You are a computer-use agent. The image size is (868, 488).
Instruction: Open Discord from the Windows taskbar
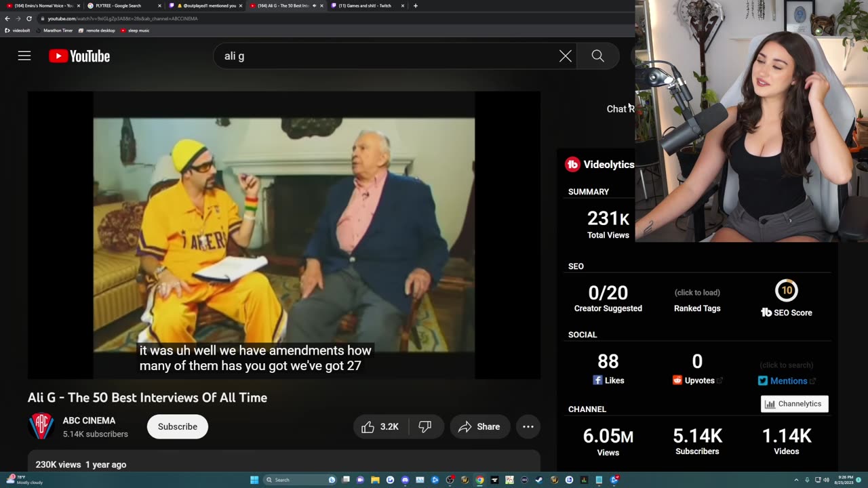click(405, 480)
